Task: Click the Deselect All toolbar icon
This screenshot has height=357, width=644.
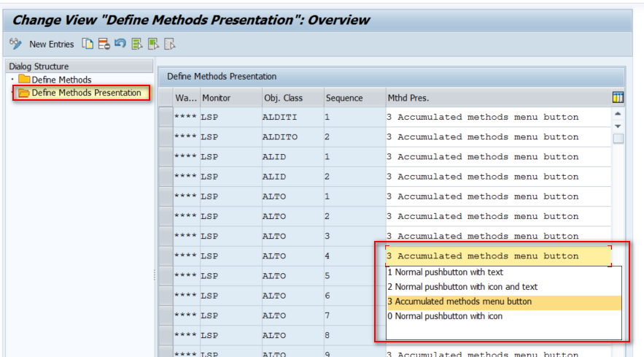Action: click(x=170, y=44)
